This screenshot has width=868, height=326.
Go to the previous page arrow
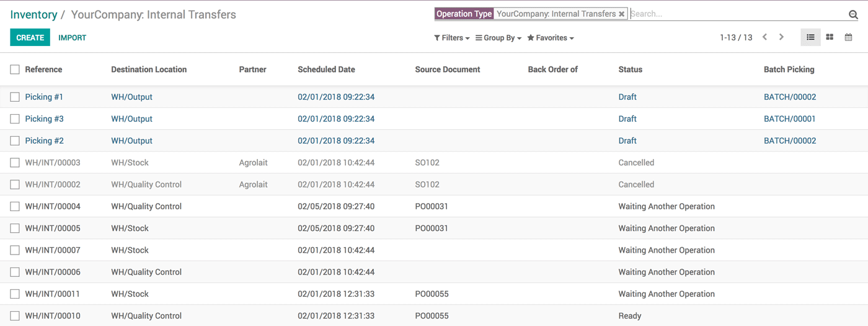[x=765, y=37]
